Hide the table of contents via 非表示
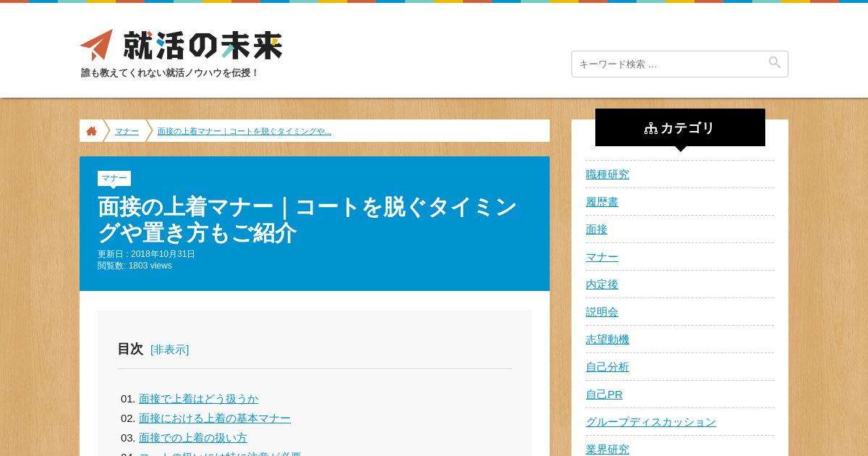Image resolution: width=868 pixels, height=456 pixels. [170, 350]
